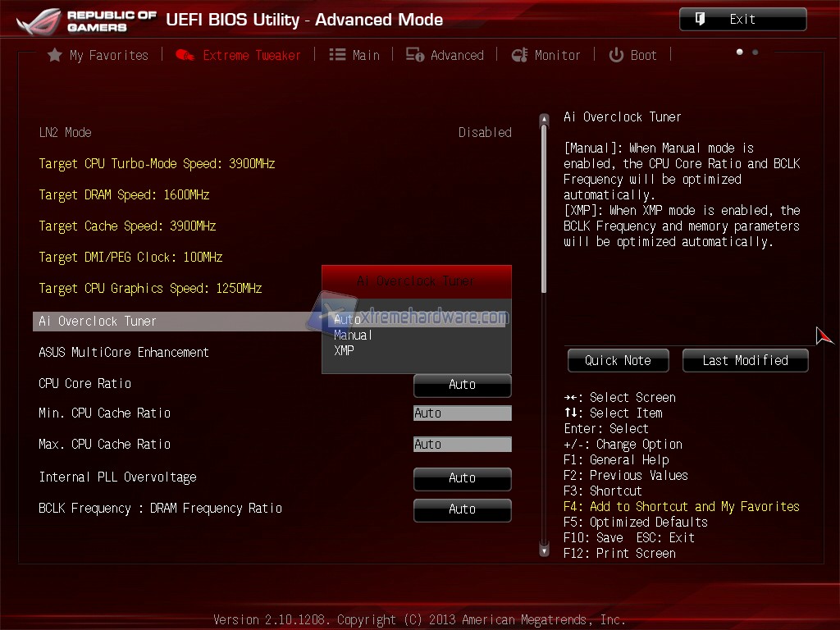Open BCLK Frequency DRAM Ratio dropdown

[462, 509]
